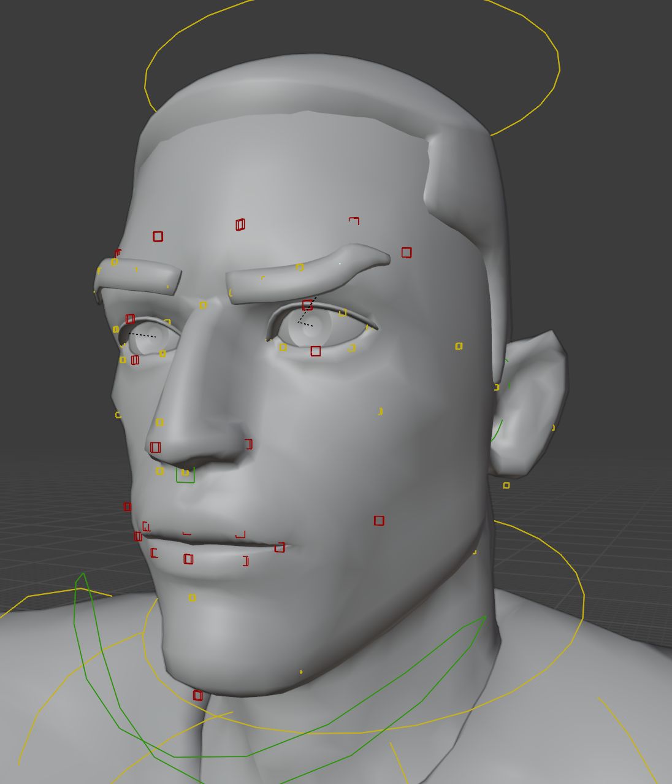Select the red nose tip control square
The image size is (672, 784).
point(155,447)
